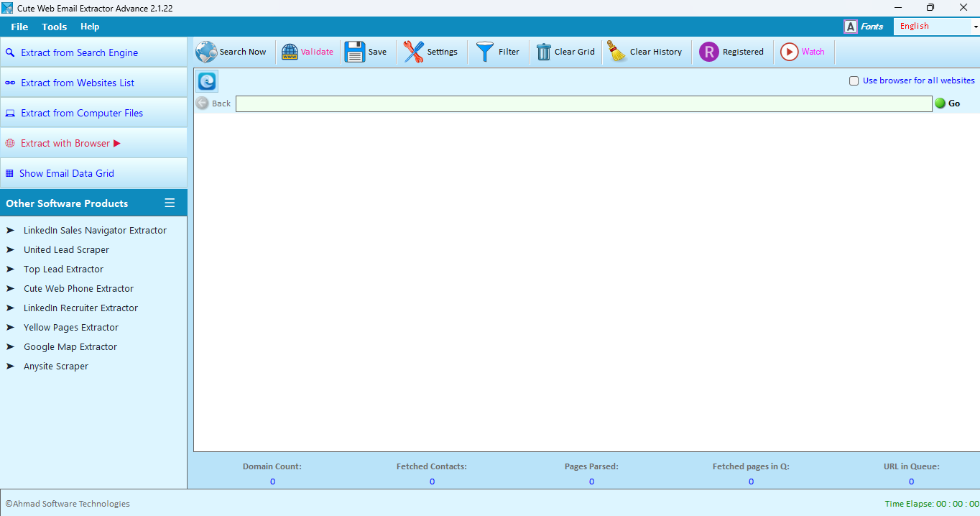The height and width of the screenshot is (516, 980).
Task: Click the Search Now label
Action: click(243, 52)
